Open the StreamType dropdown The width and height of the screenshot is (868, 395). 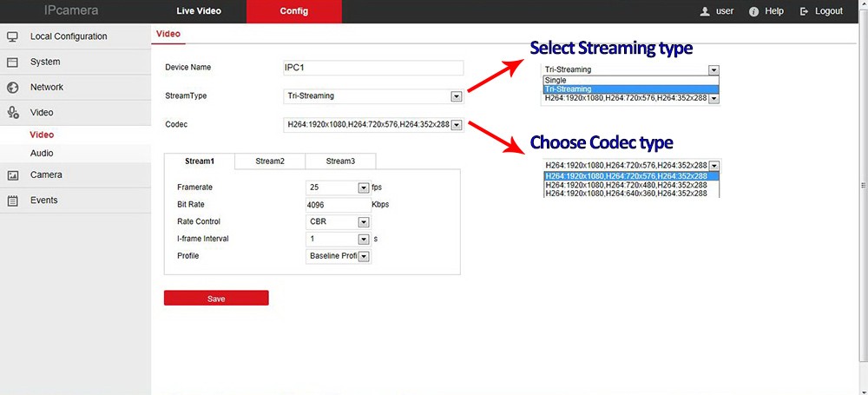[456, 96]
